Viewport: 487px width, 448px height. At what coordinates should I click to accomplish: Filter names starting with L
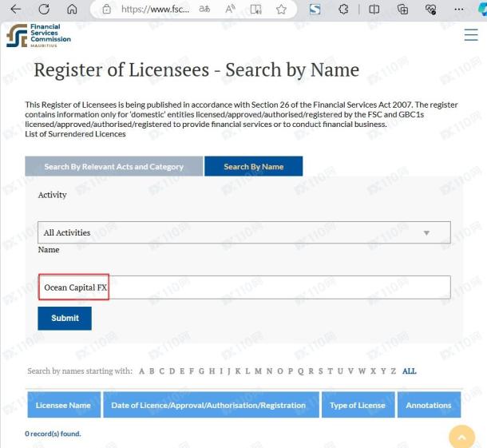[247, 371]
